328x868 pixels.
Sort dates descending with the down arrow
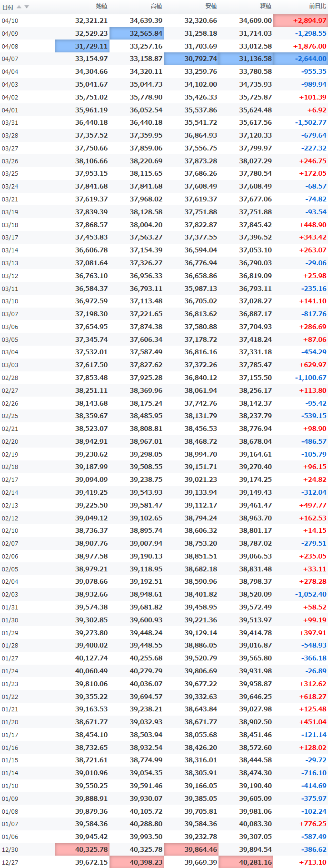tap(27, 7)
